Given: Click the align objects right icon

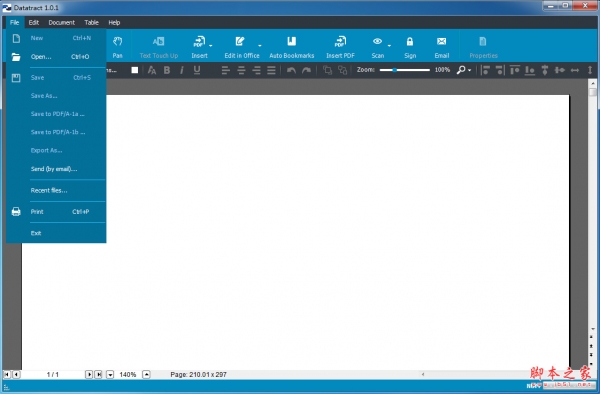Looking at the screenshot, I should point(500,70).
